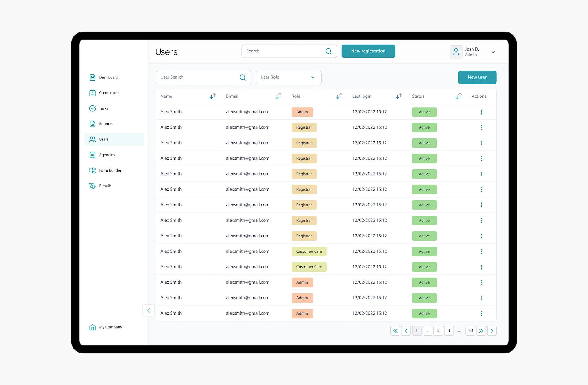Select the Contractors sidebar icon

[x=92, y=93]
